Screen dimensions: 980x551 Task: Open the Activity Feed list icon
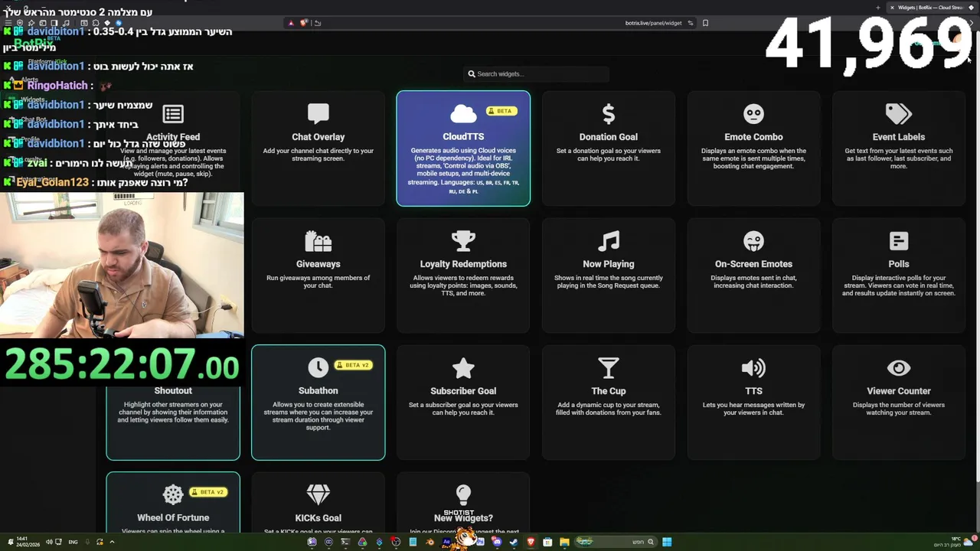[x=173, y=114]
